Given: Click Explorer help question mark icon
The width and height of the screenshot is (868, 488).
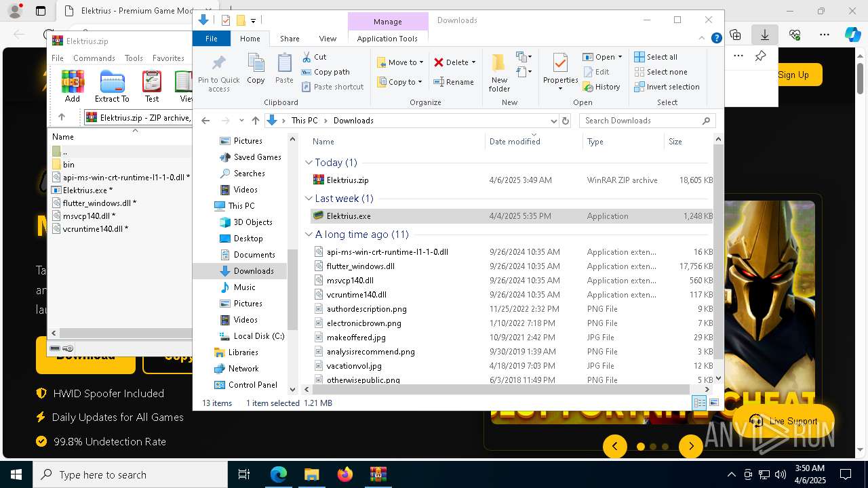Looking at the screenshot, I should point(716,39).
